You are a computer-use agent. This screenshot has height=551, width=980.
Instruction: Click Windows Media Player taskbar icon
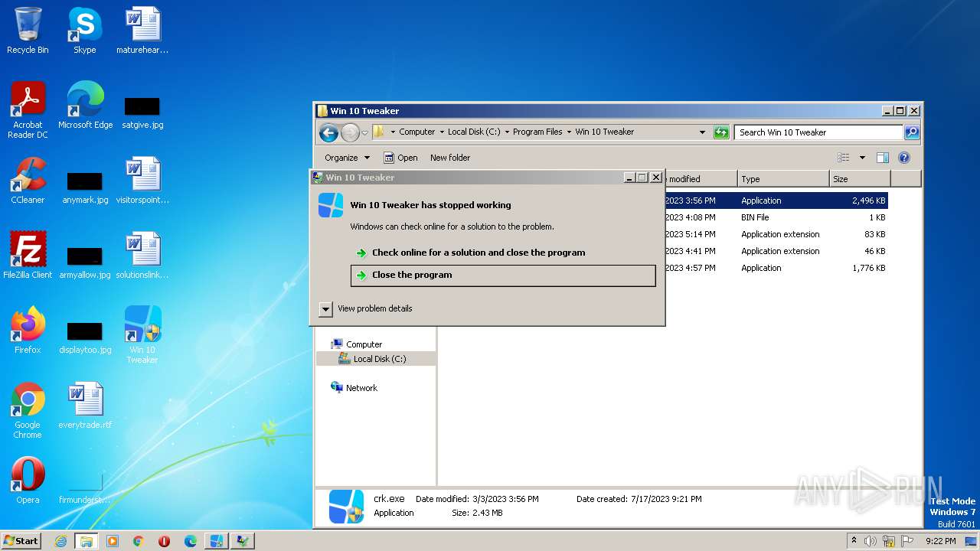[x=113, y=541]
